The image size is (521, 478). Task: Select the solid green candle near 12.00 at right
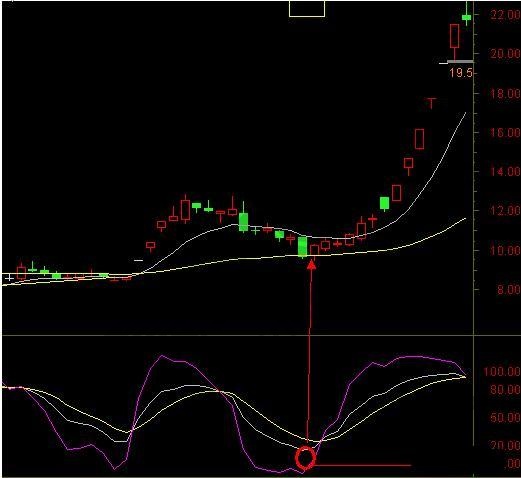[x=385, y=204]
